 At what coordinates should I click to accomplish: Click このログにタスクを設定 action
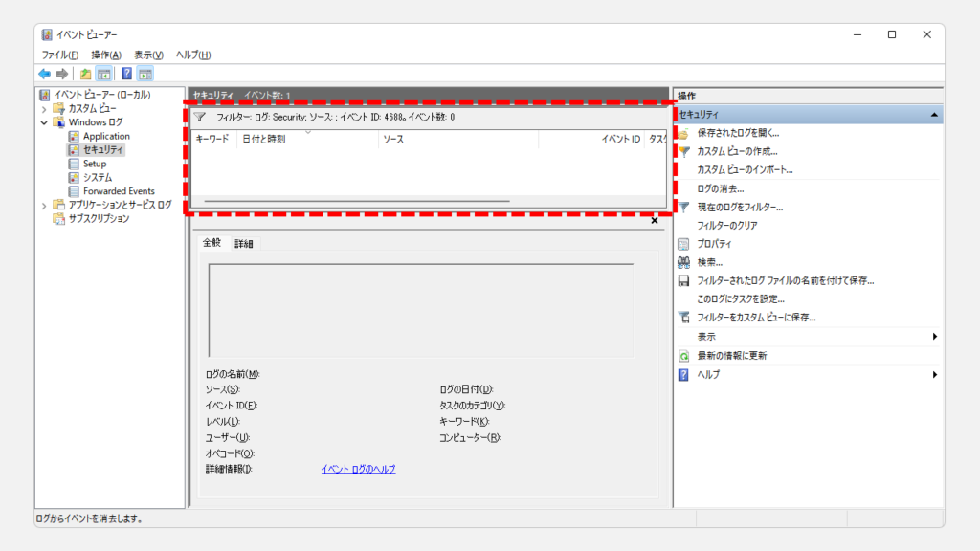pos(741,298)
